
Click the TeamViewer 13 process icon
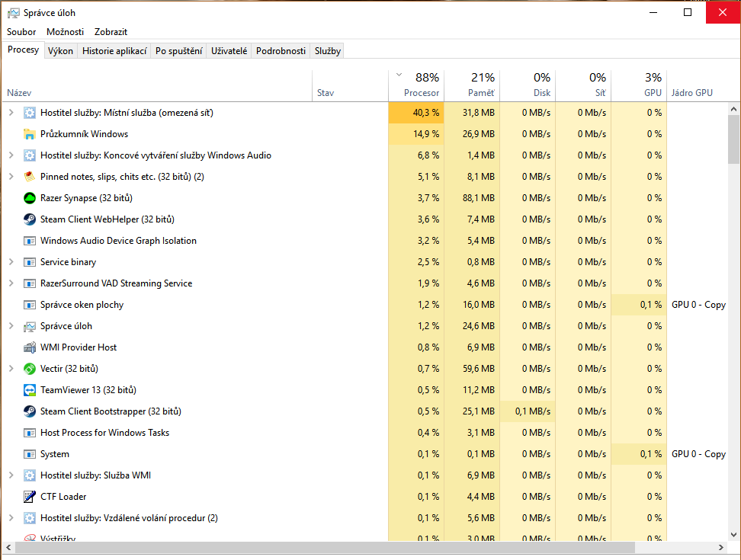click(x=30, y=390)
